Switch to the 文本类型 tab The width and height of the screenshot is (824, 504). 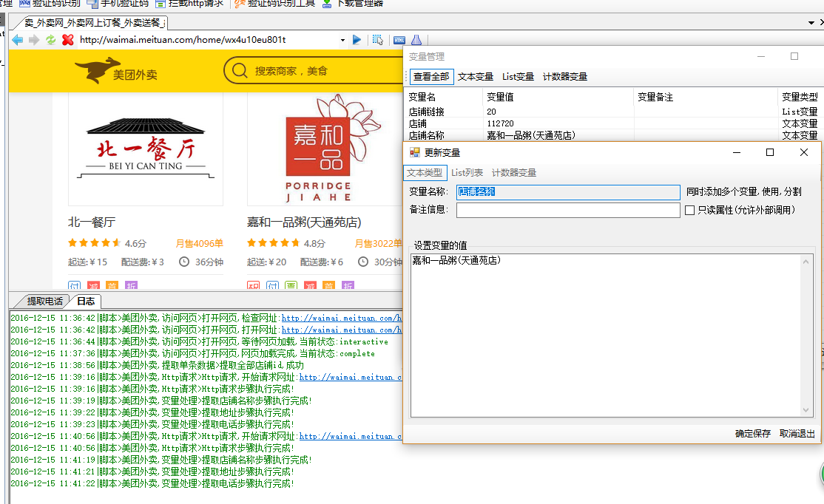click(425, 173)
